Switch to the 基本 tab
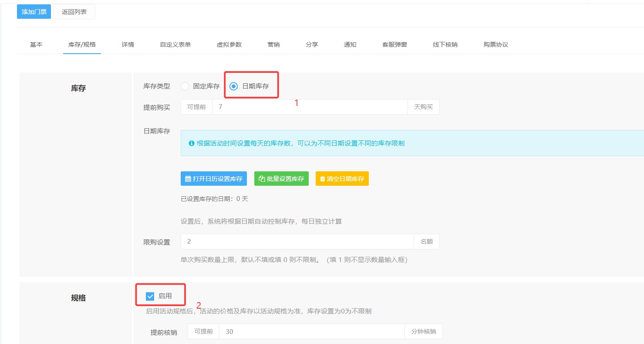 point(36,44)
